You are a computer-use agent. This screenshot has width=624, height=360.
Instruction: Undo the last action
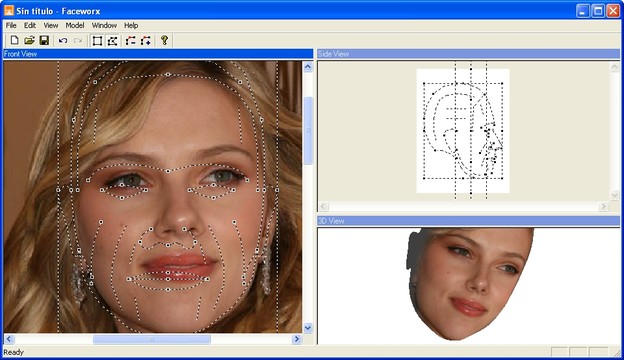click(63, 40)
